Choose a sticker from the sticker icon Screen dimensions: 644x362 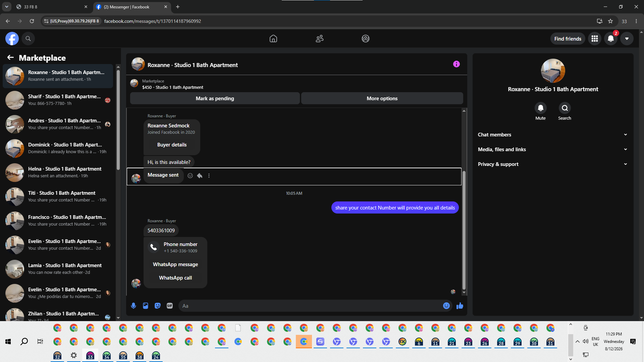pos(158,306)
